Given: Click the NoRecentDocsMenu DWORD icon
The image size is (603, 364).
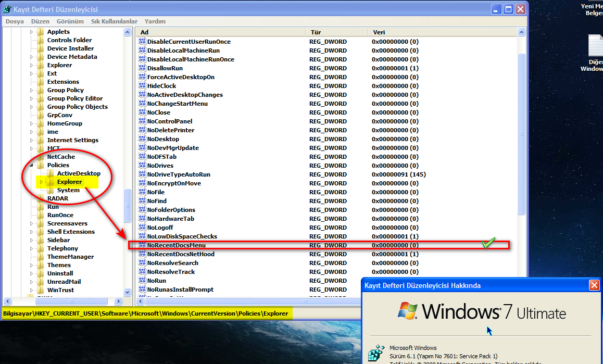Looking at the screenshot, I should 142,245.
